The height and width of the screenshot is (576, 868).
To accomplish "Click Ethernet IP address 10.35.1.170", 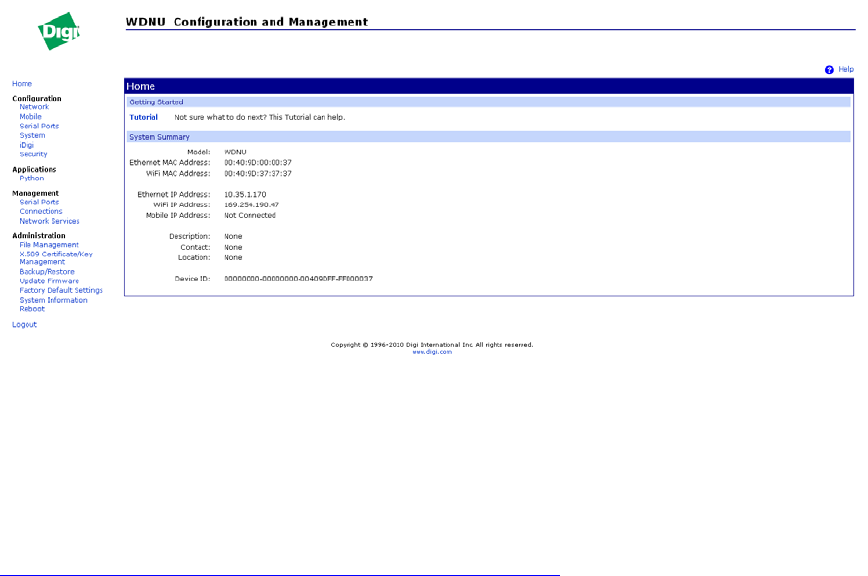I will click(245, 195).
